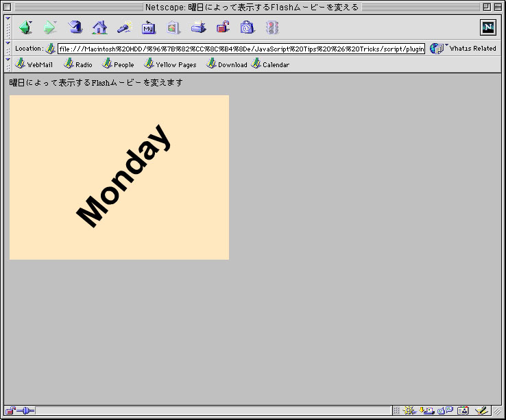Load images with the Images button
Viewport: 506px width, 420px height.
click(x=173, y=27)
